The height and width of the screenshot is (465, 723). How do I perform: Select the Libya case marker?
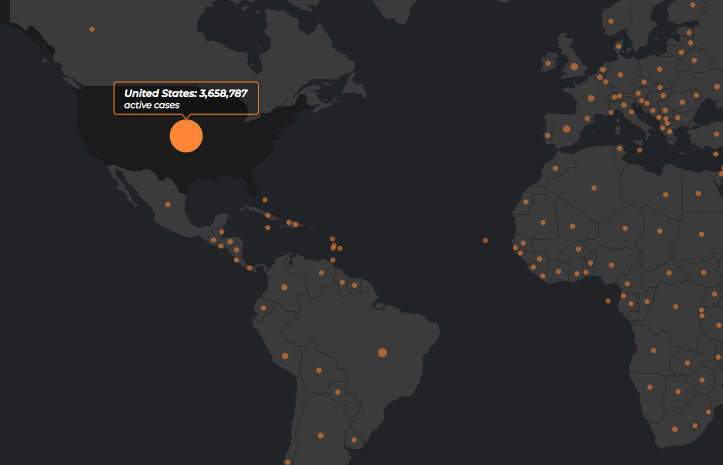coord(665,195)
